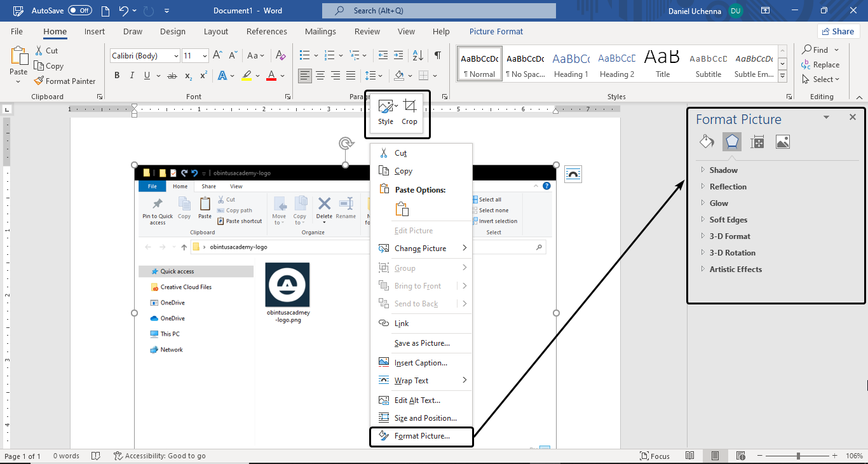Viewport: 868px width, 464px height.
Task: Toggle strikethrough formatting
Action: pyautogui.click(x=172, y=75)
